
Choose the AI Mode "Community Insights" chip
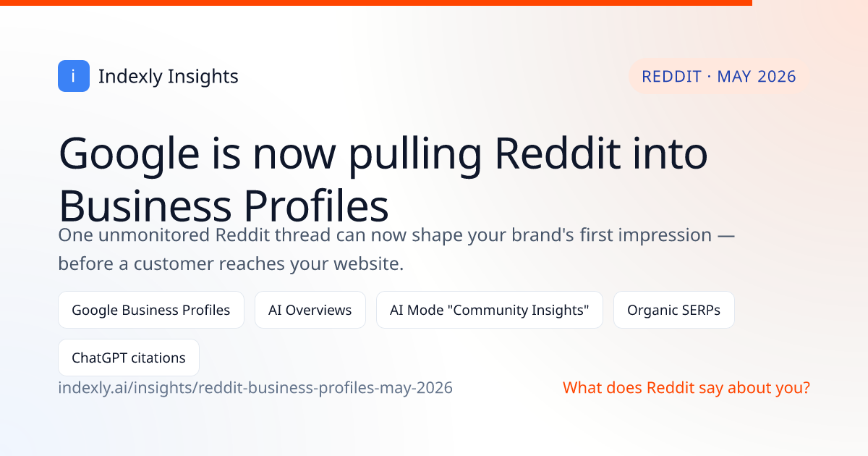(x=490, y=310)
